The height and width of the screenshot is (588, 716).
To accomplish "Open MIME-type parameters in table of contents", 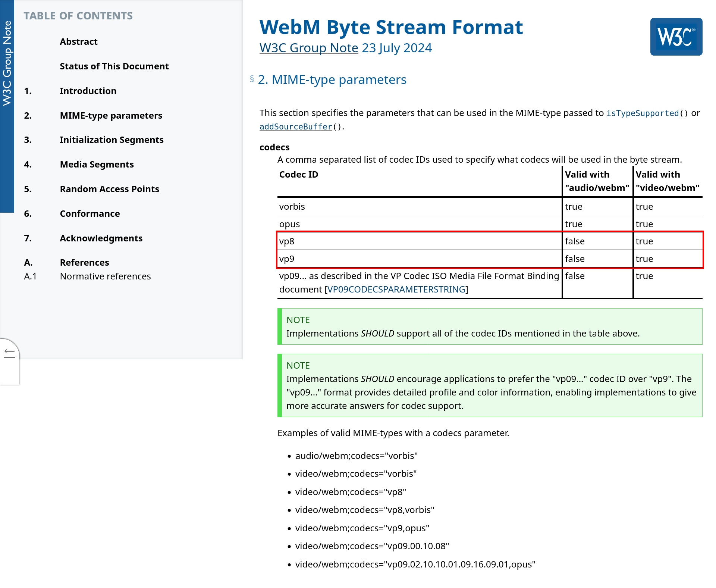I will tap(111, 116).
